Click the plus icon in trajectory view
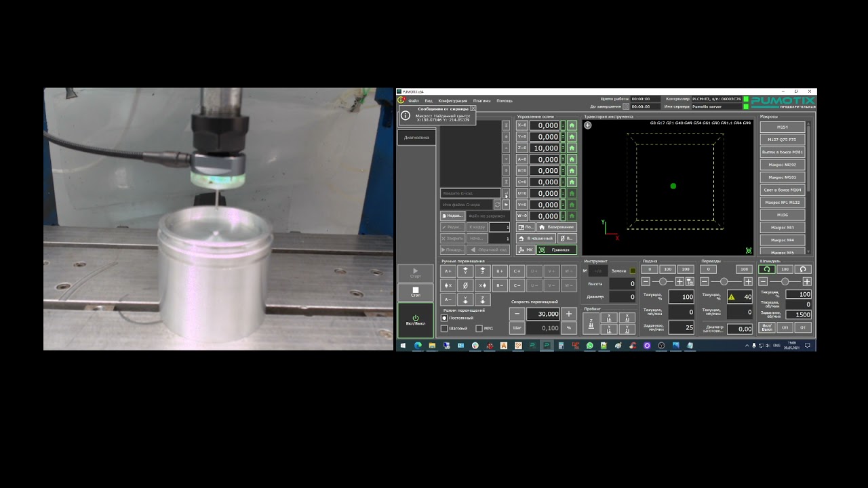Viewport: 868px width, 488px height. pyautogui.click(x=588, y=125)
